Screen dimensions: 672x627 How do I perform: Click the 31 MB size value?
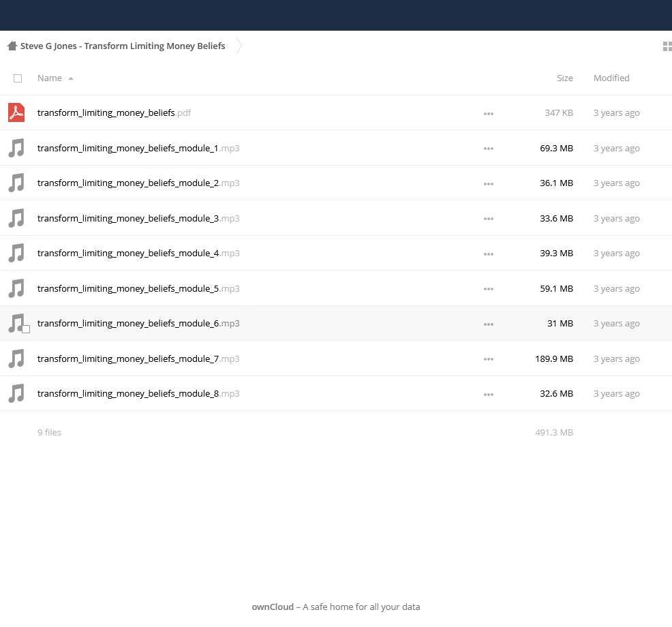pos(560,324)
